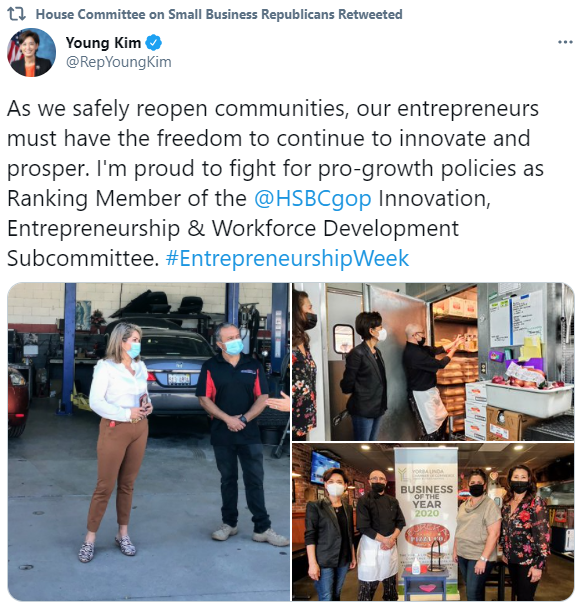Viewport: 582px width, 606px height.
Task: Open the walk-in pantry kitchen photo
Action: coord(433,361)
